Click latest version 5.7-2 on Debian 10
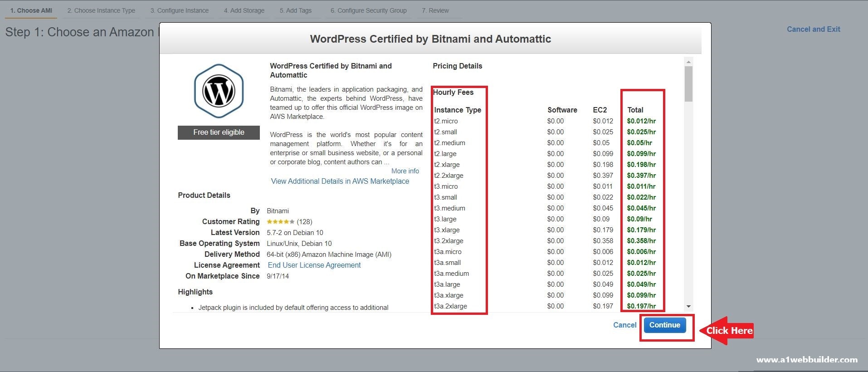 [x=295, y=233]
